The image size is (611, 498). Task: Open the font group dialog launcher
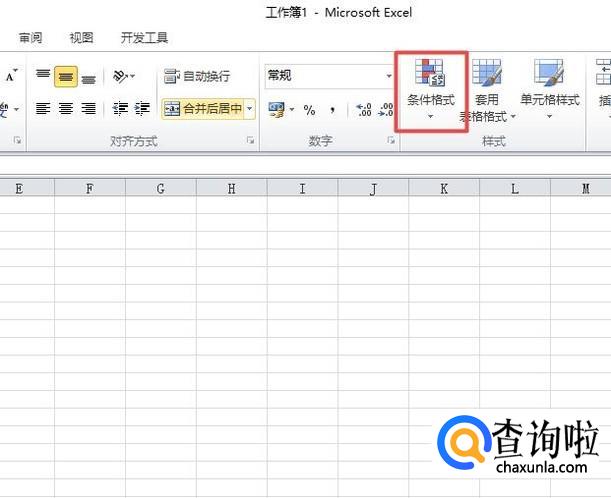point(18,140)
